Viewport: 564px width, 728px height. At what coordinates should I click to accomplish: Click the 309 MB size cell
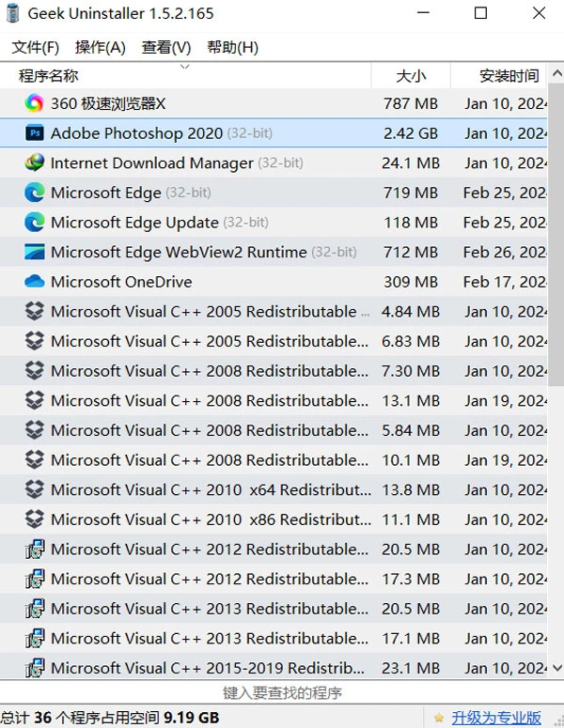[411, 282]
